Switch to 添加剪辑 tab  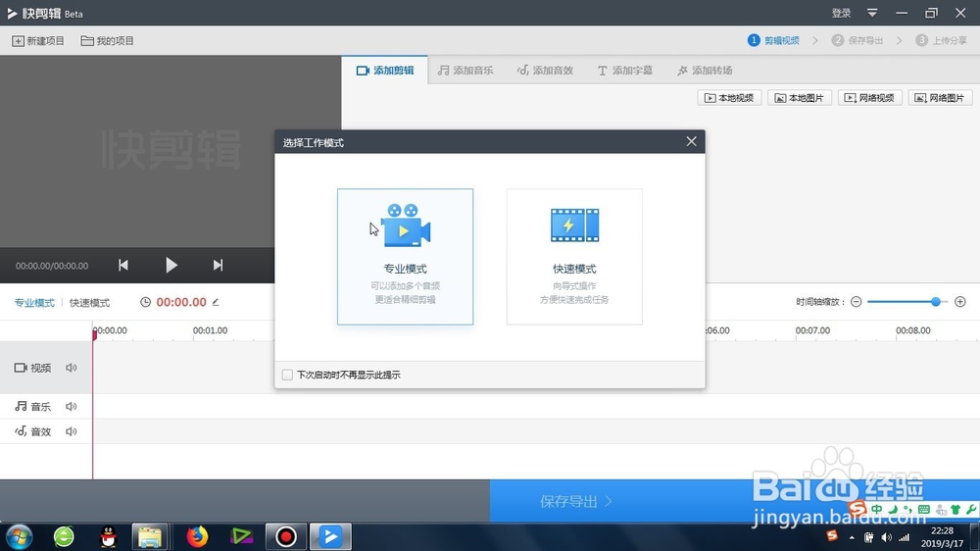385,70
